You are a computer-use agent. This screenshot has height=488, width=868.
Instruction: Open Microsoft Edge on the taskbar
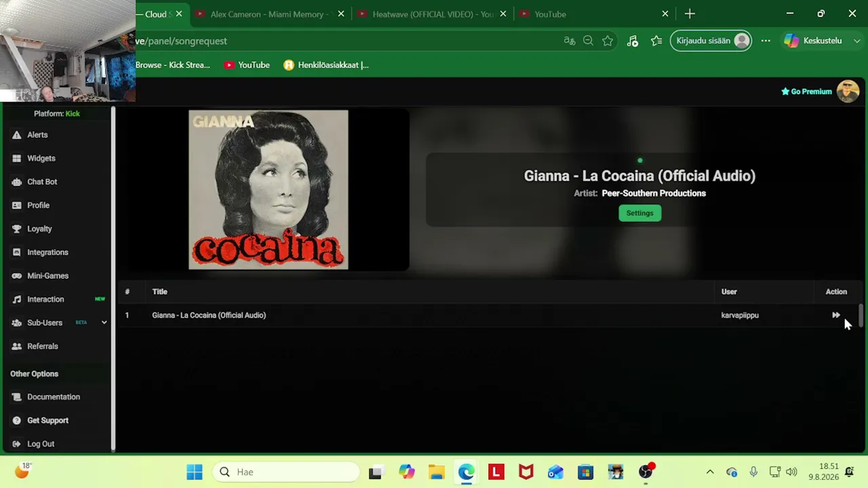[466, 472]
